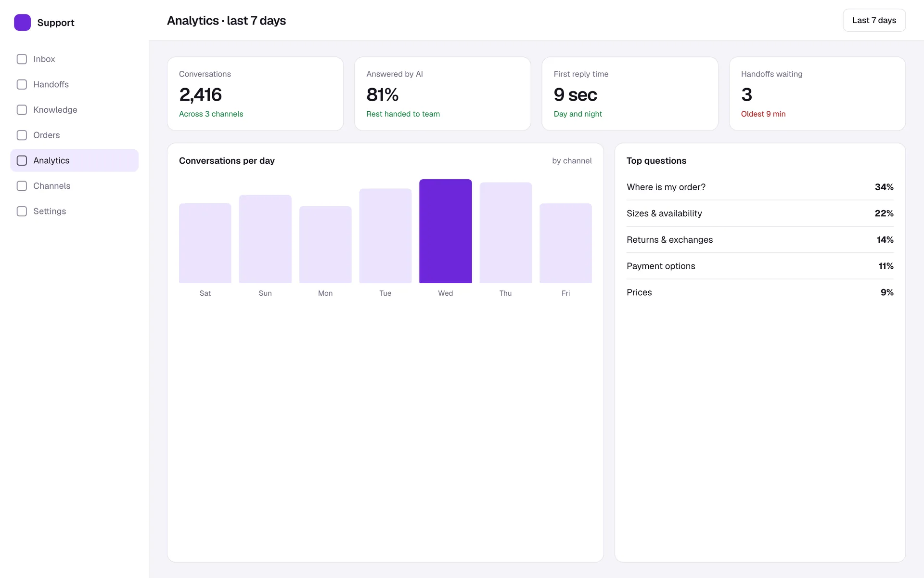Click the purple Support logo square
The image size is (924, 578).
22,22
